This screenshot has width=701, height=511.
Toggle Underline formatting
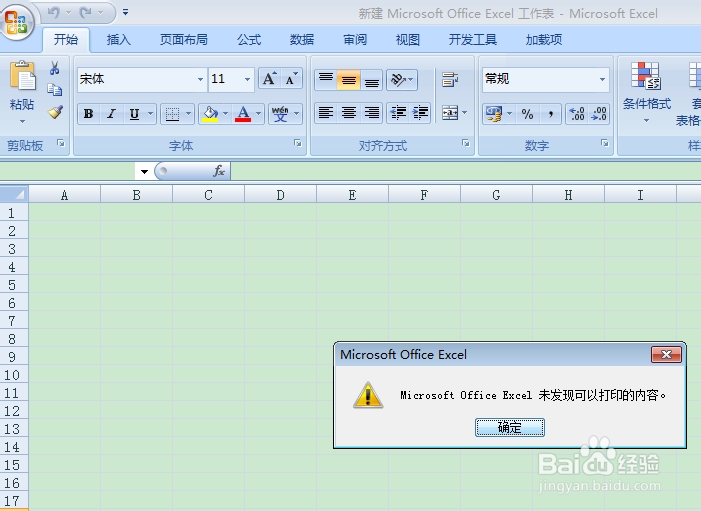click(134, 114)
